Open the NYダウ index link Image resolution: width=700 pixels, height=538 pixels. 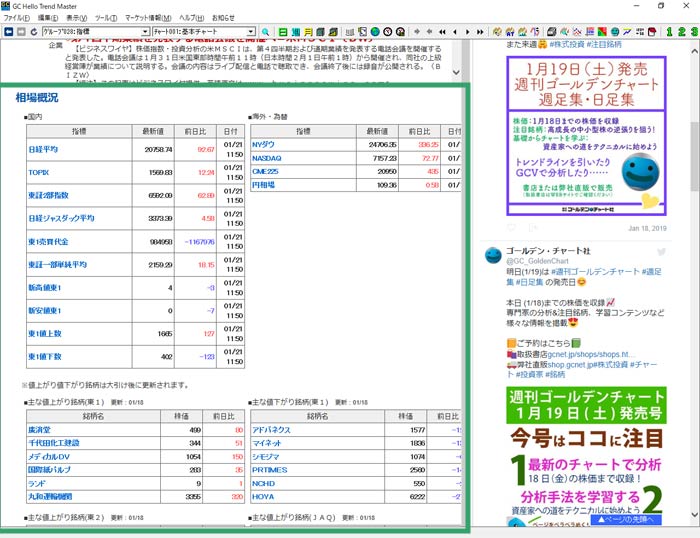point(263,145)
